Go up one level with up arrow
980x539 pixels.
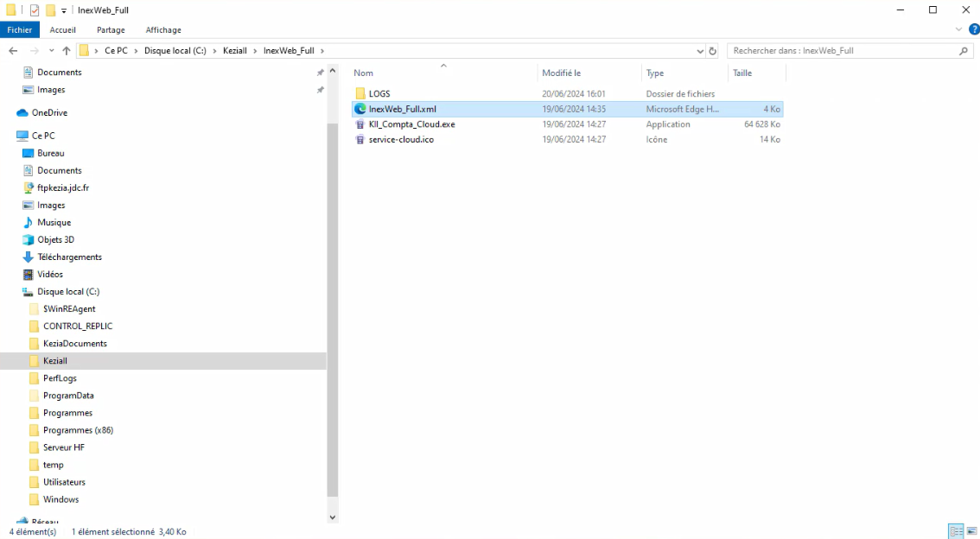[66, 51]
